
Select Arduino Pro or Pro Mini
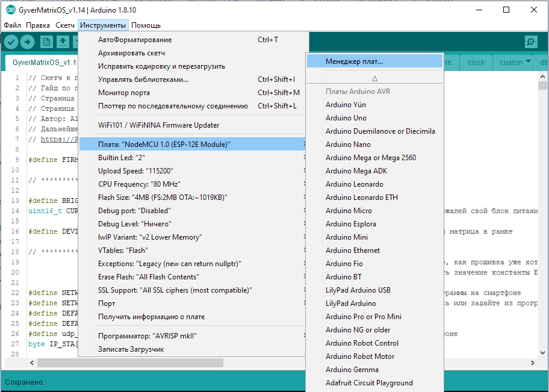374,317
